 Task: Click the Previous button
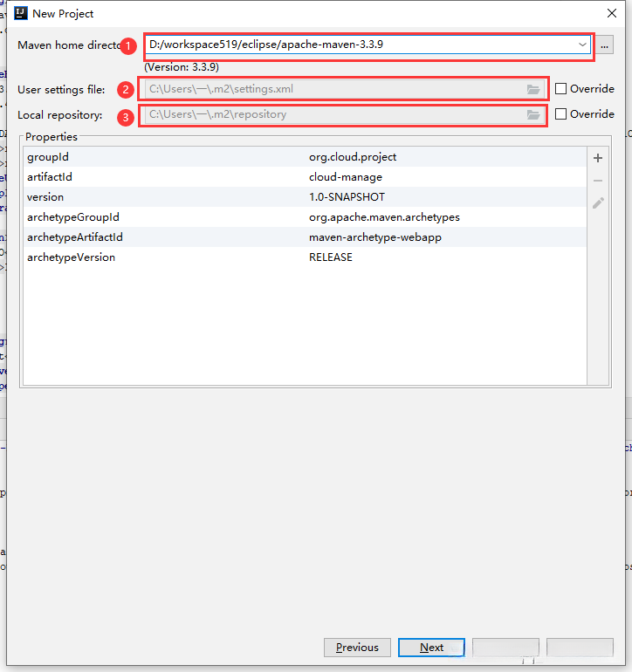tap(357, 648)
